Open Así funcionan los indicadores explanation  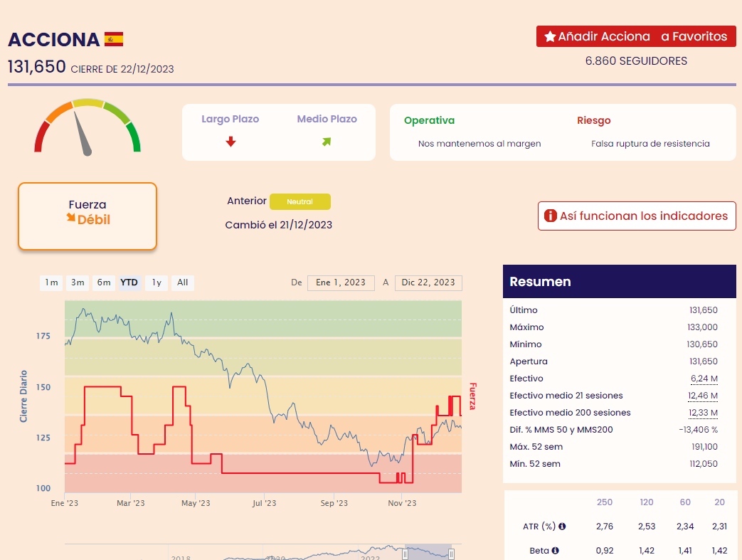pyautogui.click(x=637, y=216)
